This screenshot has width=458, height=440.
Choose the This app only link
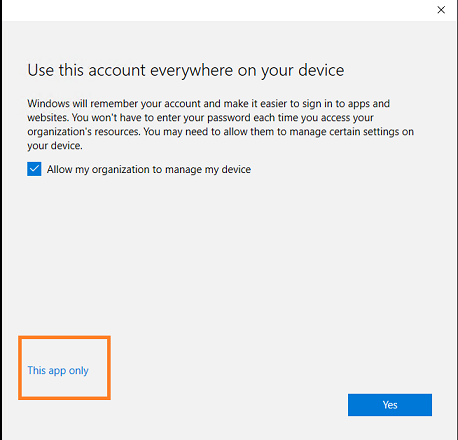(x=58, y=371)
